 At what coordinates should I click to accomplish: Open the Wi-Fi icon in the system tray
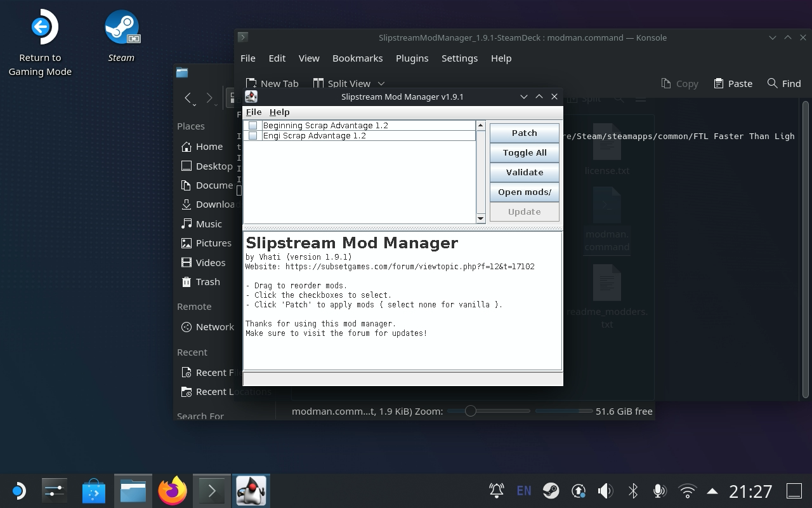click(687, 490)
